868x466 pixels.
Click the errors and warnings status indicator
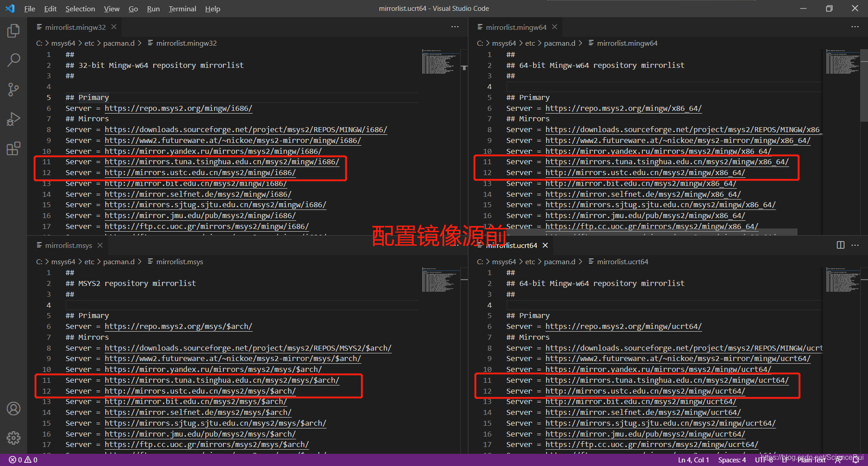click(23, 460)
